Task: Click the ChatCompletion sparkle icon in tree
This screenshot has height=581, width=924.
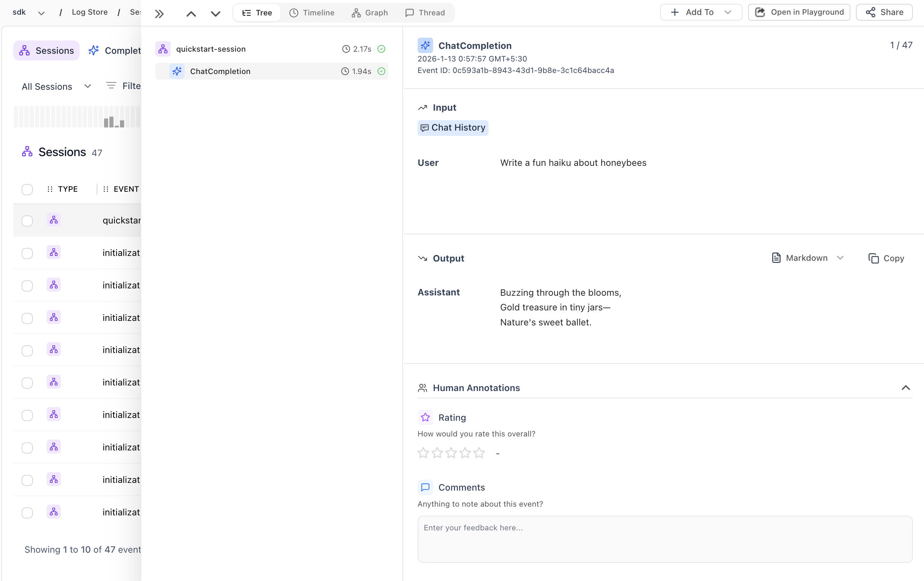Action: tap(177, 71)
